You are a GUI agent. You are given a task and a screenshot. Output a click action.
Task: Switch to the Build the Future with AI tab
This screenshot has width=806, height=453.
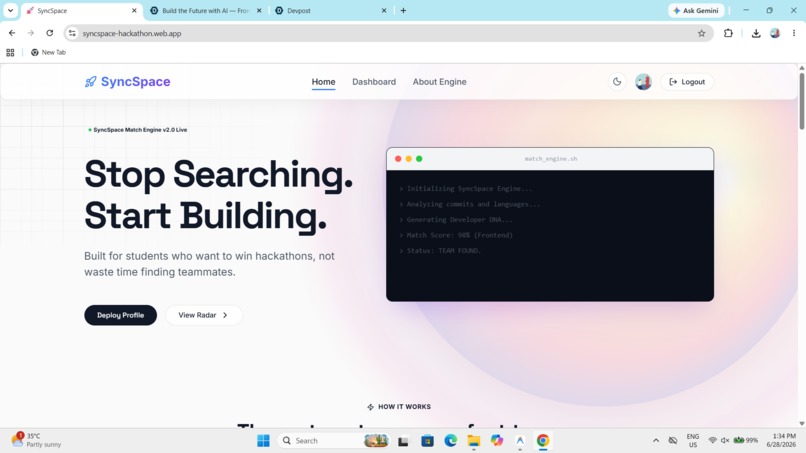206,11
